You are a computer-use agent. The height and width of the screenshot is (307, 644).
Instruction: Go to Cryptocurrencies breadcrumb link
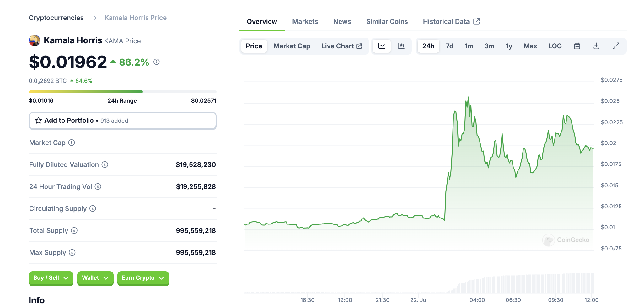[x=56, y=18]
